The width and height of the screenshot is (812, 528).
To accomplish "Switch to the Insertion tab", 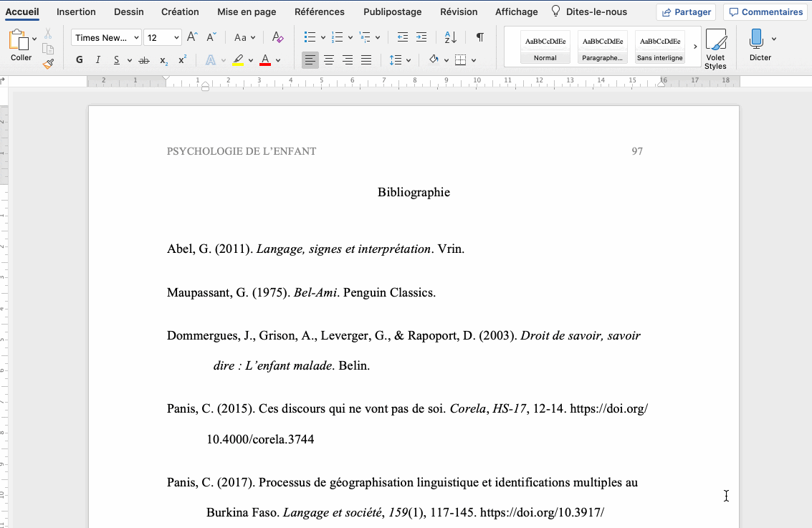I will (x=76, y=11).
